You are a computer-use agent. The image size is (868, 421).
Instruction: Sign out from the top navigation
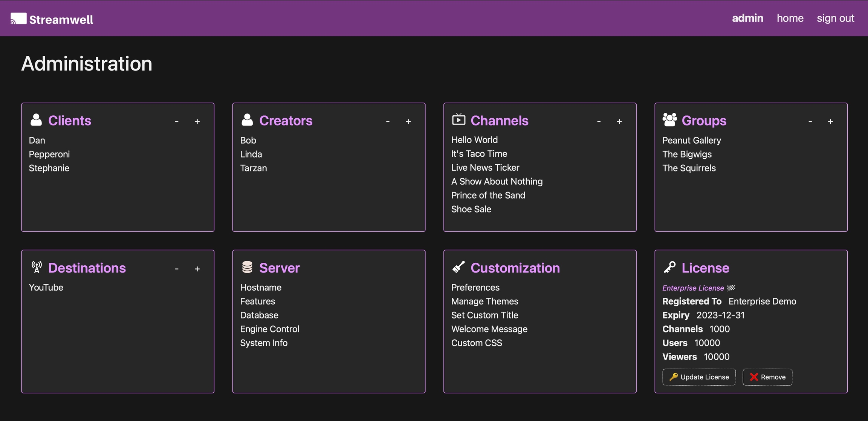pyautogui.click(x=835, y=18)
